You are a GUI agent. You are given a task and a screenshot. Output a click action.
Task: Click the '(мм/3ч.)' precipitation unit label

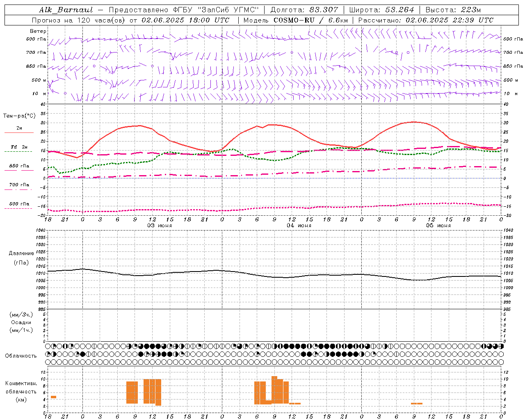[x=21, y=315]
